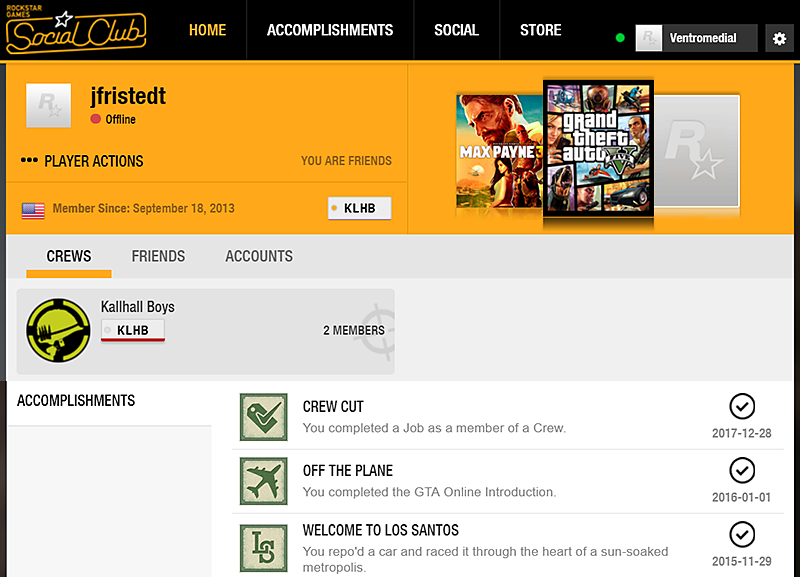Click the 2 MEMBERS text
This screenshot has width=800, height=577.
[354, 331]
